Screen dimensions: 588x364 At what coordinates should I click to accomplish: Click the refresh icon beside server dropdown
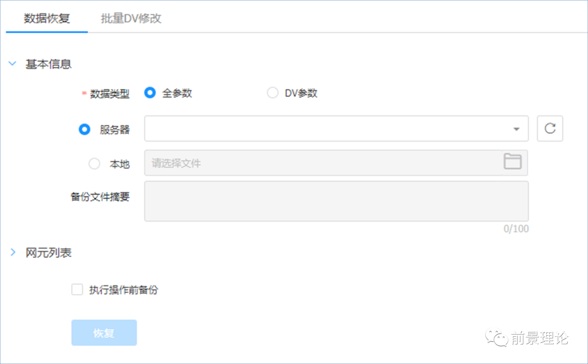550,129
